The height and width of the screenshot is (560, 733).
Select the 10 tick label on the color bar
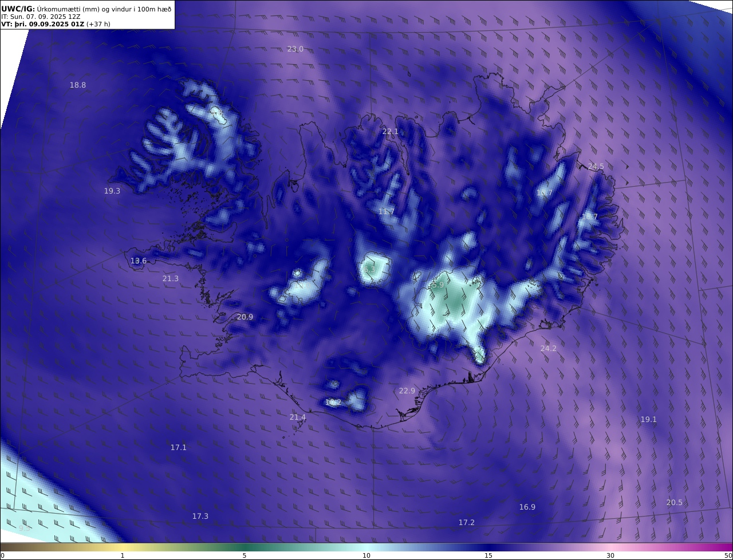pyautogui.click(x=366, y=555)
